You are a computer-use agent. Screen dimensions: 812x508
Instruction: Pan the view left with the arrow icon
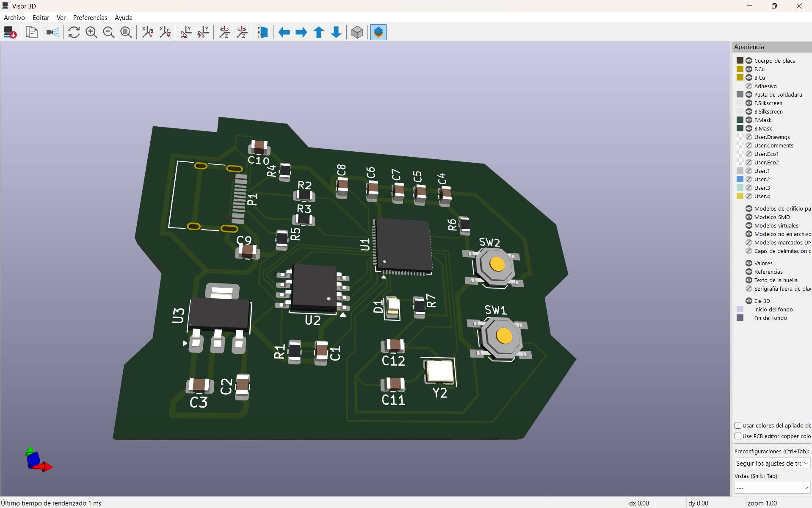point(283,32)
